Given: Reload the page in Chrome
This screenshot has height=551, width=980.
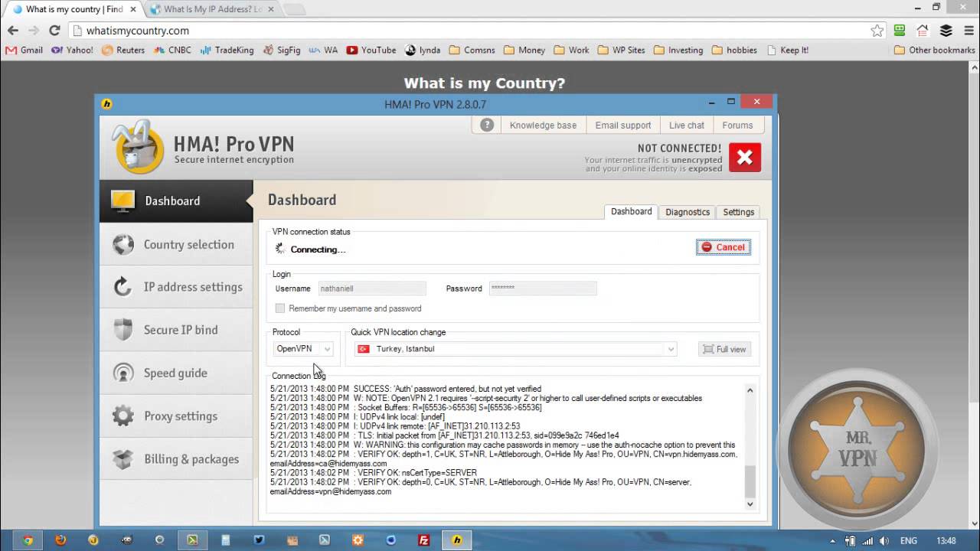Looking at the screenshot, I should 54,31.
